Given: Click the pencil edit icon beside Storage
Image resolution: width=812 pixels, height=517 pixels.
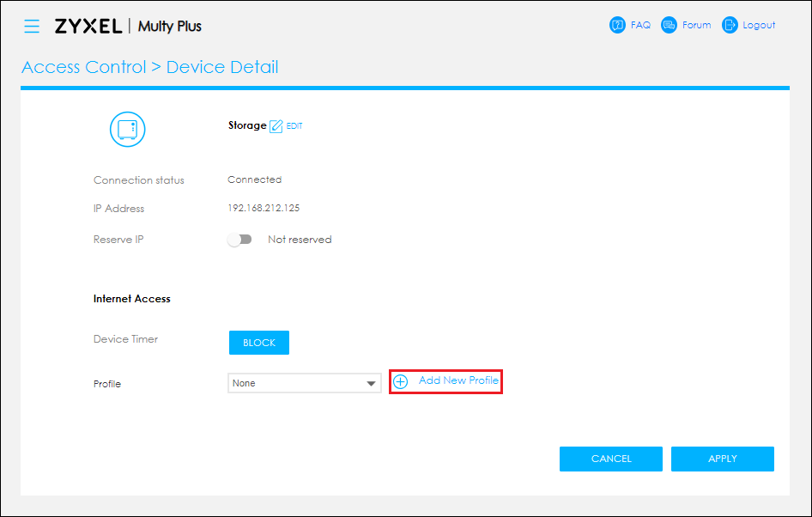Looking at the screenshot, I should (276, 126).
